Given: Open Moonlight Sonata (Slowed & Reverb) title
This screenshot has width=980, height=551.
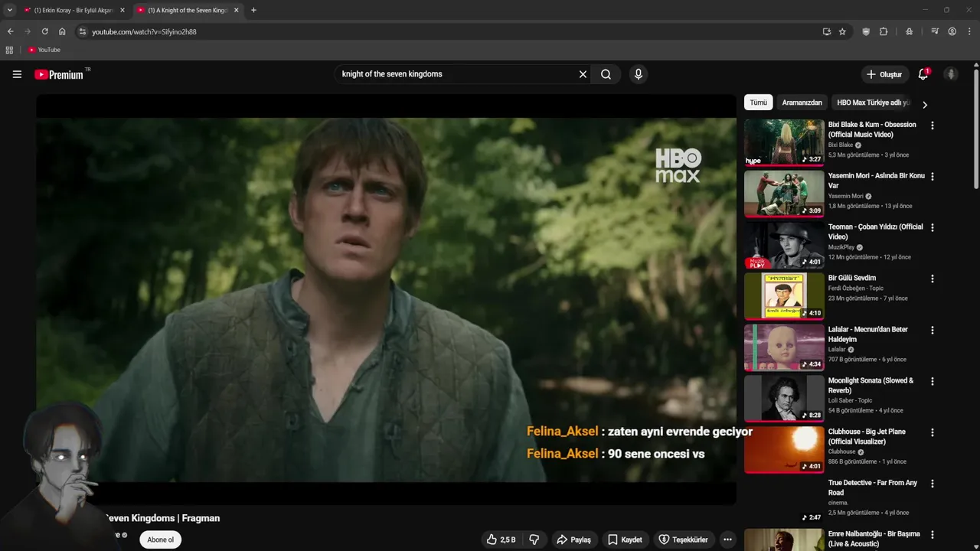Looking at the screenshot, I should point(871,386).
